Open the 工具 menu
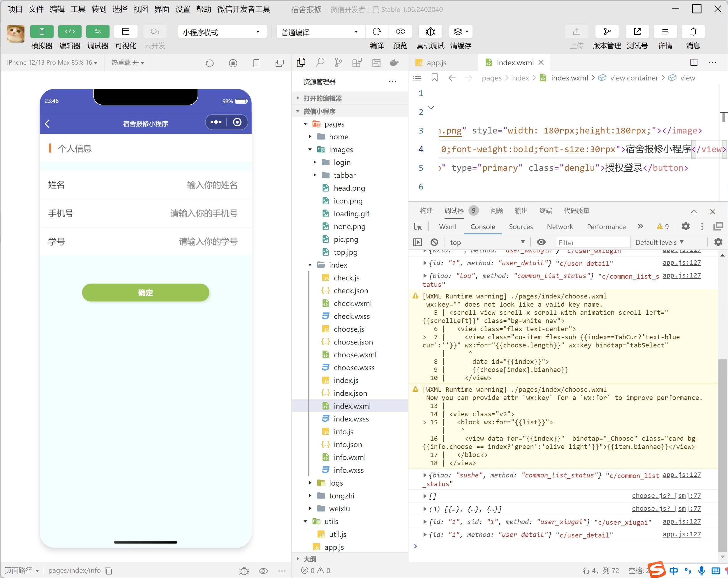This screenshot has height=578, width=728. (x=78, y=9)
